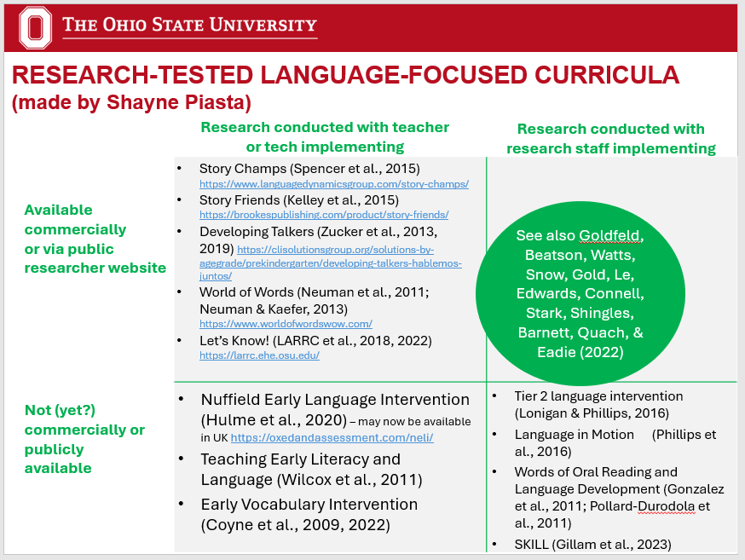Click '(Coyne et al., 2009, 2022)' citation
The height and width of the screenshot is (560, 745).
296,525
